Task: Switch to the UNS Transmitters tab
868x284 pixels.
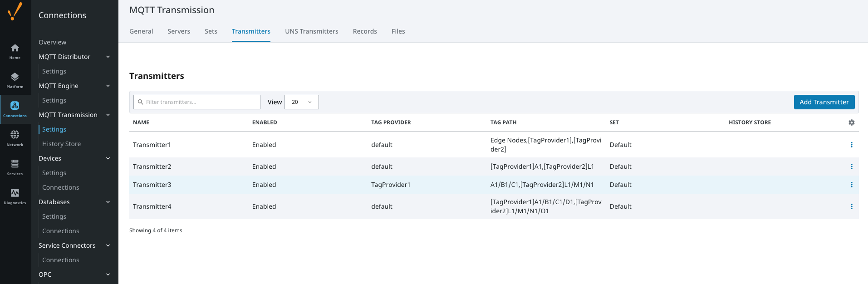Action: click(x=311, y=31)
